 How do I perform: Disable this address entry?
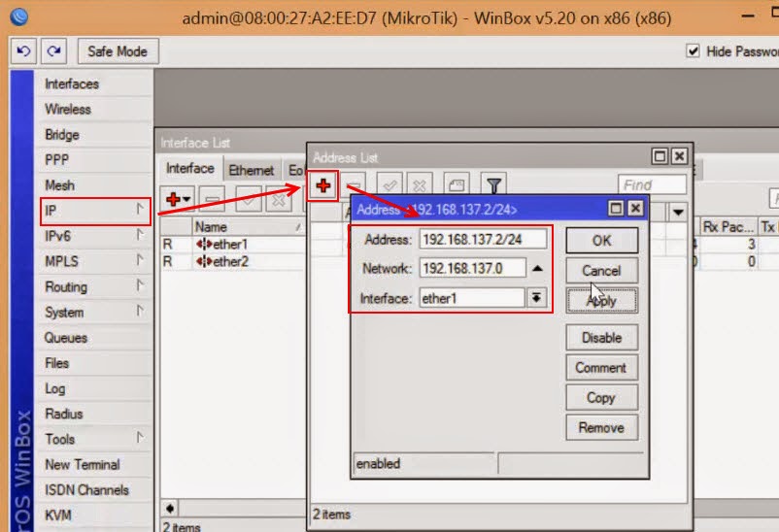pos(601,338)
